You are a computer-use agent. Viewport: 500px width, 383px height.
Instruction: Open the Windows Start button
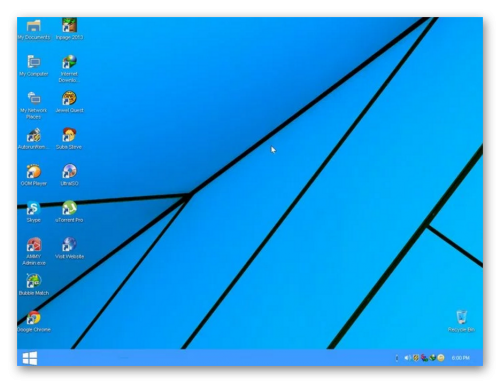point(30,358)
